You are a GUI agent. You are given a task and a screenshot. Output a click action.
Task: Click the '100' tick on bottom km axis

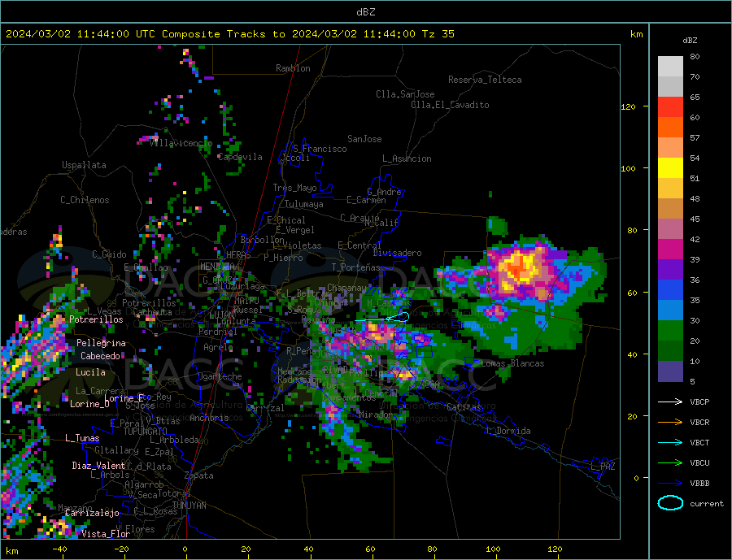tap(493, 549)
